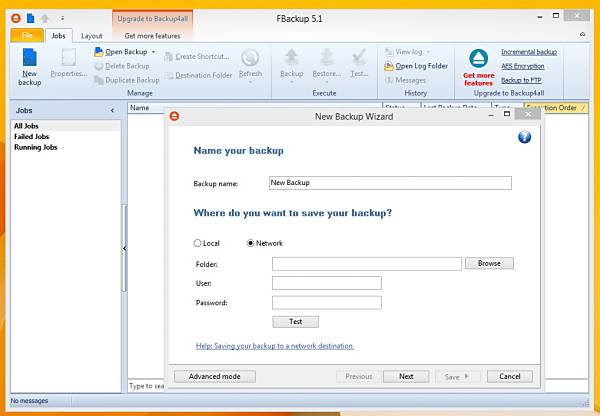The width and height of the screenshot is (600, 416).
Task: Click the Backup name input field
Action: pos(390,183)
